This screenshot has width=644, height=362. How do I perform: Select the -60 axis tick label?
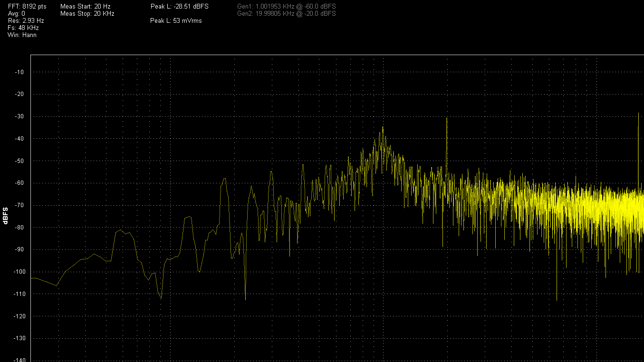pos(19,183)
